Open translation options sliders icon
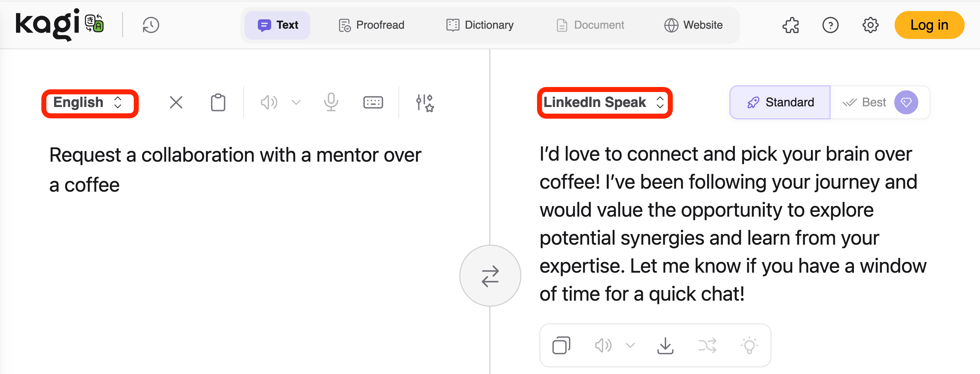 (425, 103)
